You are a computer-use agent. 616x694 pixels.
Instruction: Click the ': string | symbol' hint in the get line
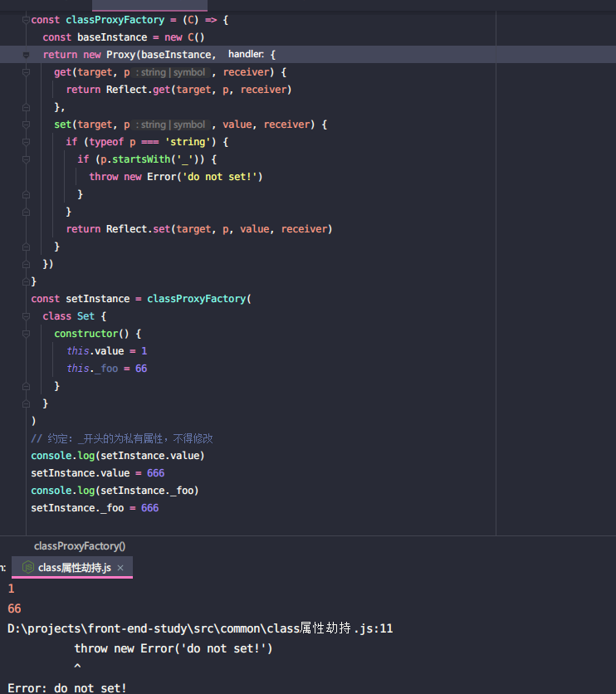[x=170, y=72]
